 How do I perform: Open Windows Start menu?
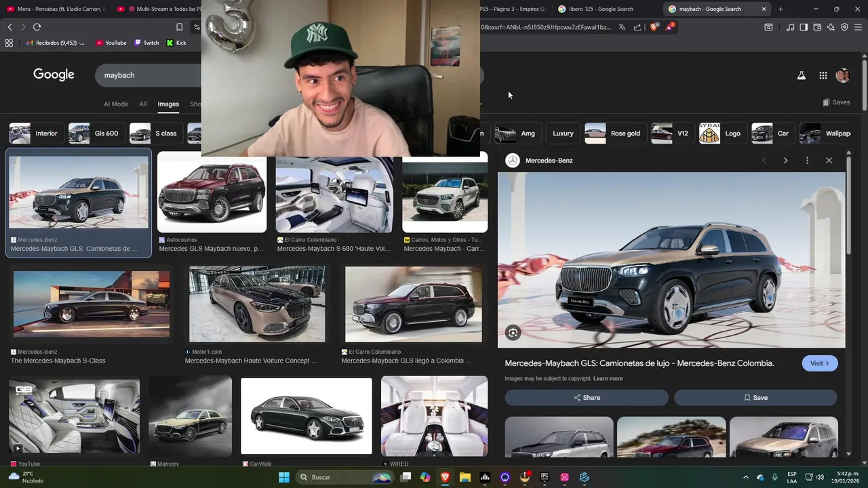pos(284,477)
